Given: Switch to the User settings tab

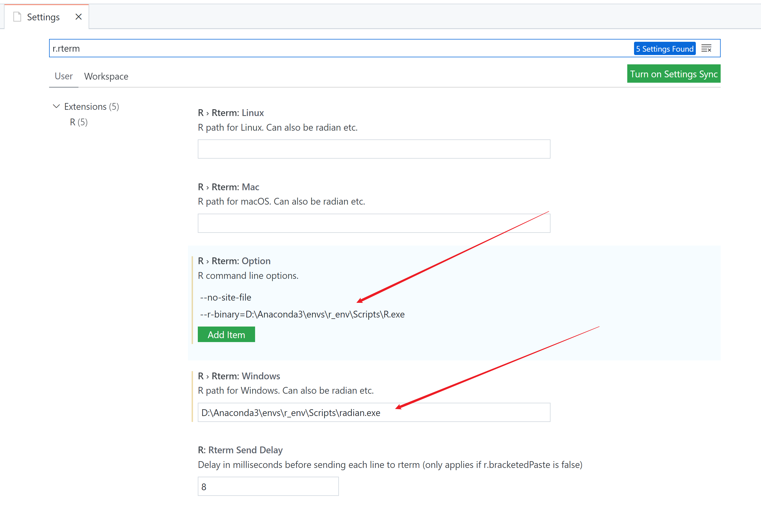Looking at the screenshot, I should coord(63,76).
